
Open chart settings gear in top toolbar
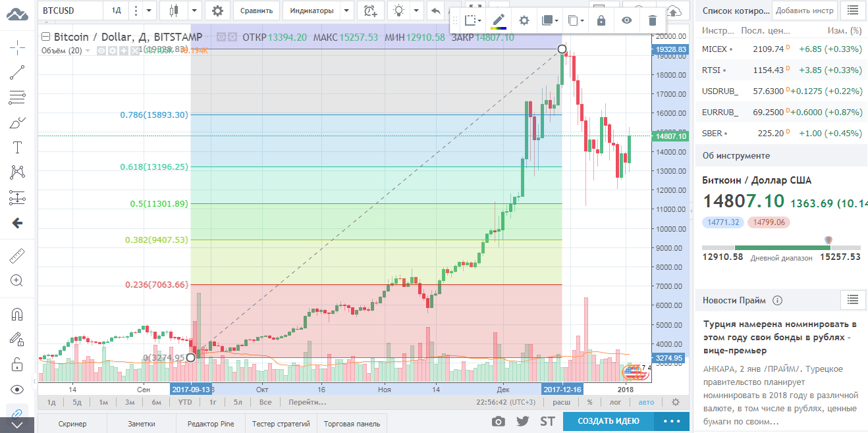217,11
